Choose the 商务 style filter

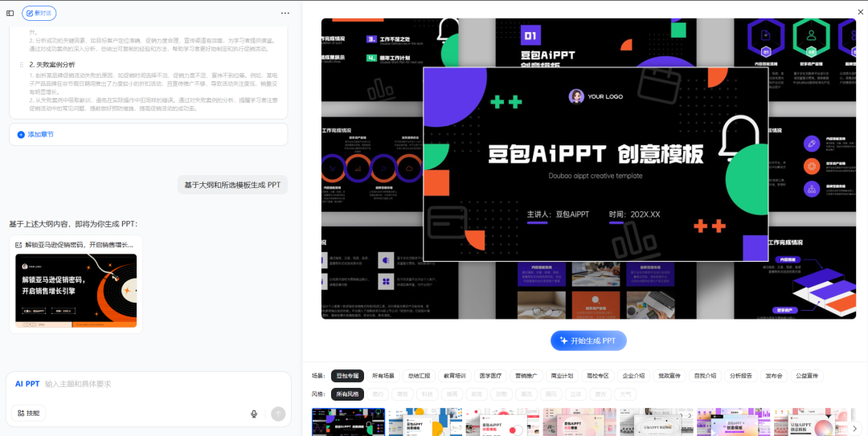click(x=402, y=394)
